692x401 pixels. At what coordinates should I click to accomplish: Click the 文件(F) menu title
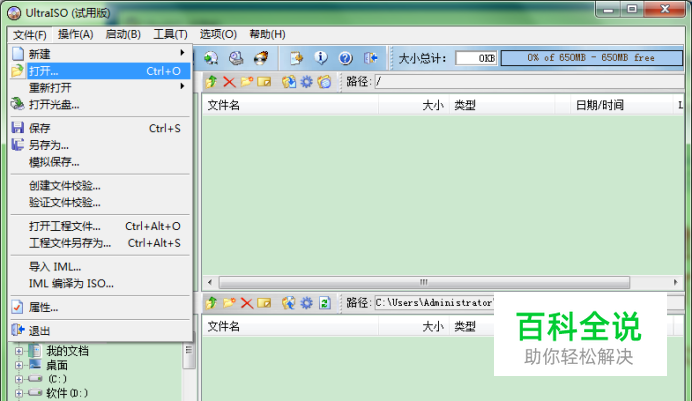(30, 34)
